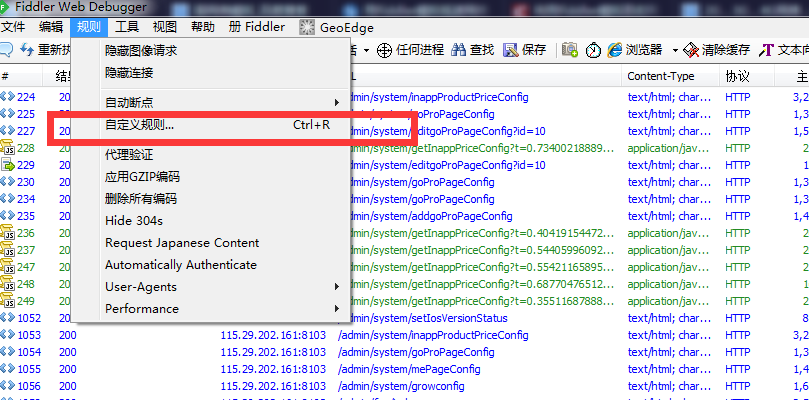Click host 115.29.202.161:8103 in session 1053
The width and height of the screenshot is (809, 400).
coord(273,335)
